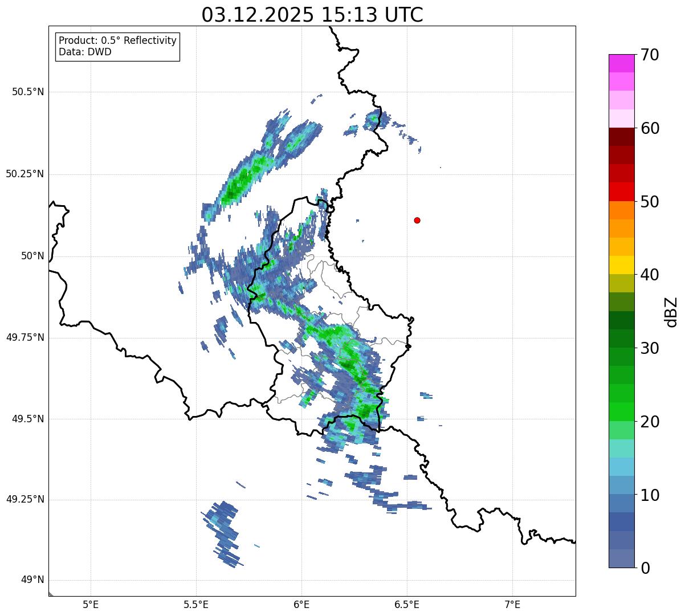Click the "49.5°N" latitude label
Image resolution: width=685 pixels, height=616 pixels.
(28, 419)
